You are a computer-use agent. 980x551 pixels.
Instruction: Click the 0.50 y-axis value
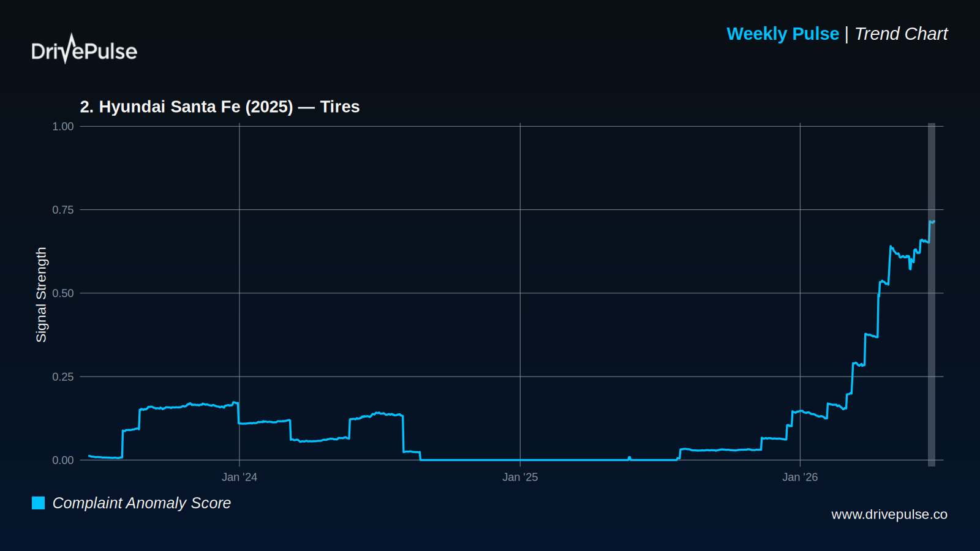(63, 293)
